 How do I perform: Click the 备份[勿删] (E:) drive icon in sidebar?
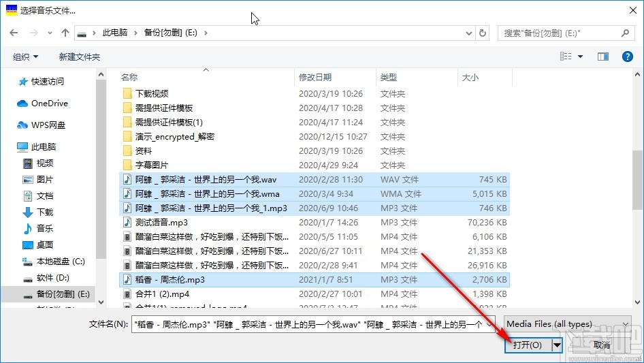[27, 295]
